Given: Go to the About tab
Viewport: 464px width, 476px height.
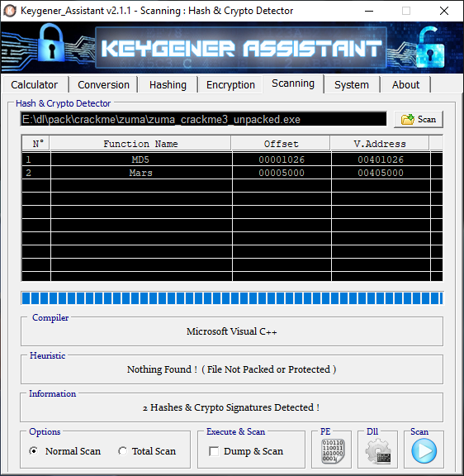Looking at the screenshot, I should click(405, 84).
